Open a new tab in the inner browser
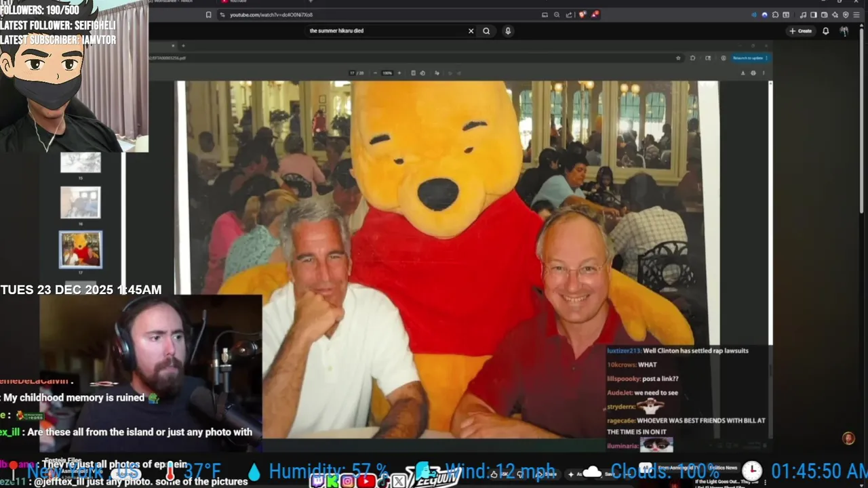The height and width of the screenshot is (488, 868). pos(183,45)
